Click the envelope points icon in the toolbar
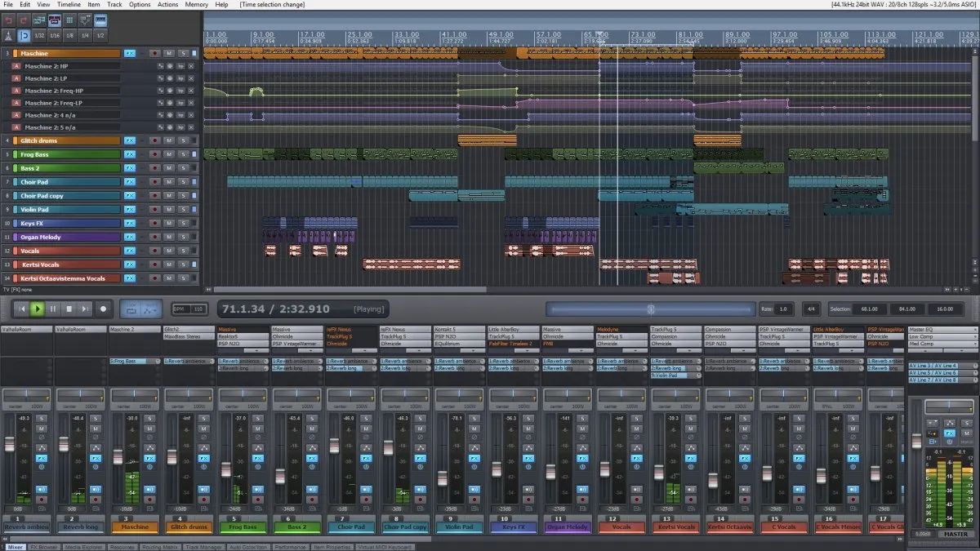This screenshot has width=980, height=551. point(83,20)
